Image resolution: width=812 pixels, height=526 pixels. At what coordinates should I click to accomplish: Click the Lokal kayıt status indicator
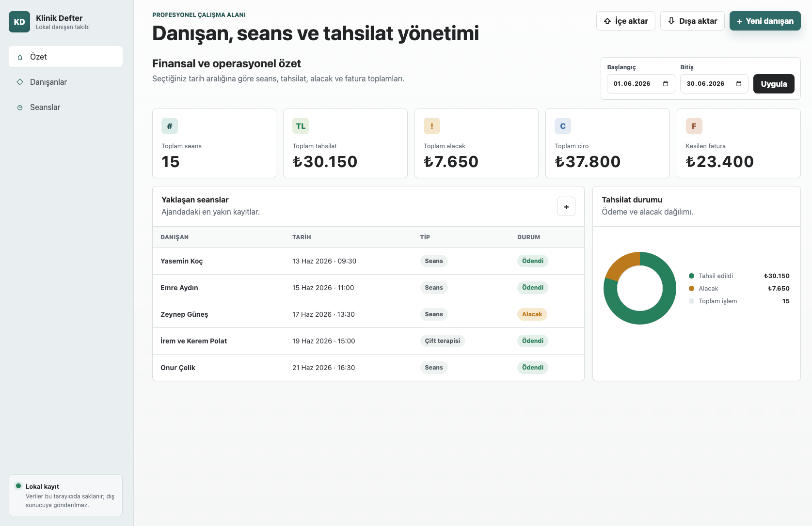tap(18, 486)
